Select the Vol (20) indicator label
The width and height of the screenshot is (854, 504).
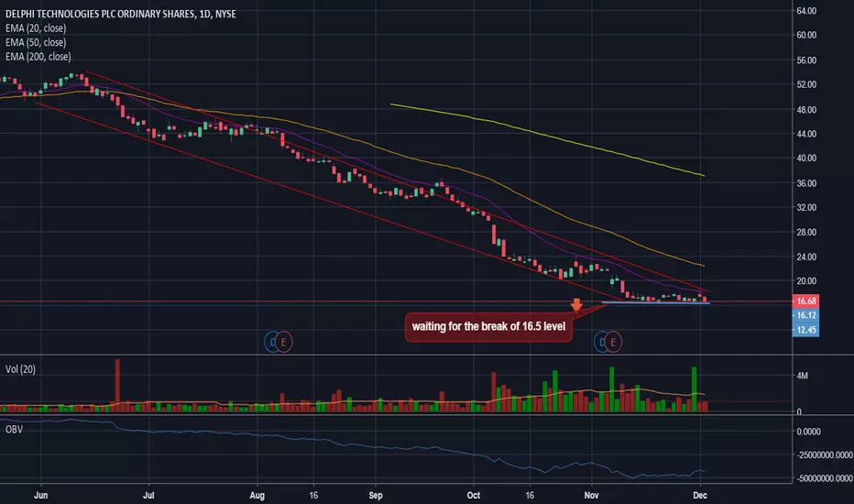[x=20, y=369]
